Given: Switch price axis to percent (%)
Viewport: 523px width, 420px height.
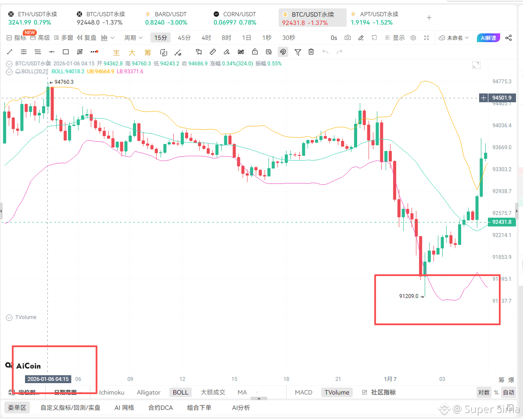Looking at the screenshot, I should click(496, 393).
